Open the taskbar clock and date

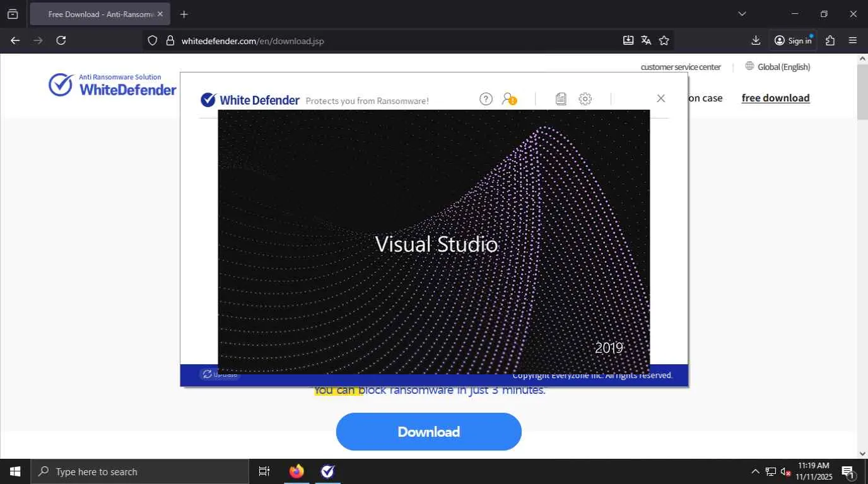[x=815, y=471]
